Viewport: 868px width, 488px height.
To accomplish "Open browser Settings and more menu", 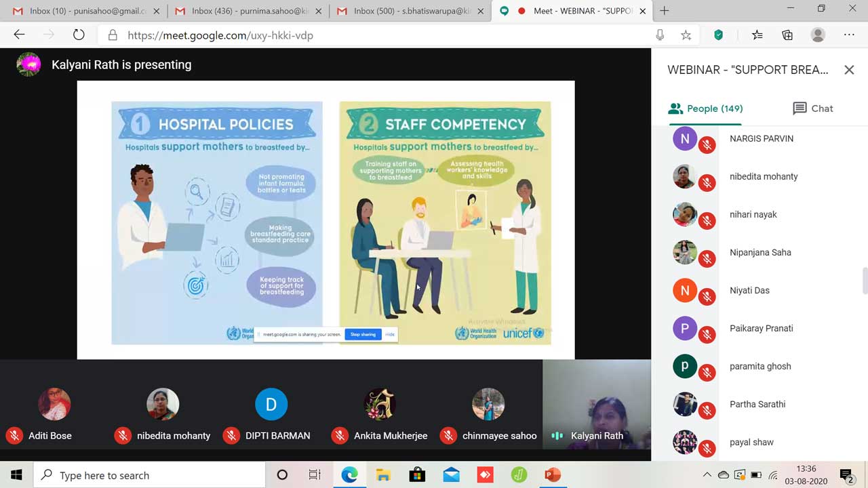I will pos(849,35).
